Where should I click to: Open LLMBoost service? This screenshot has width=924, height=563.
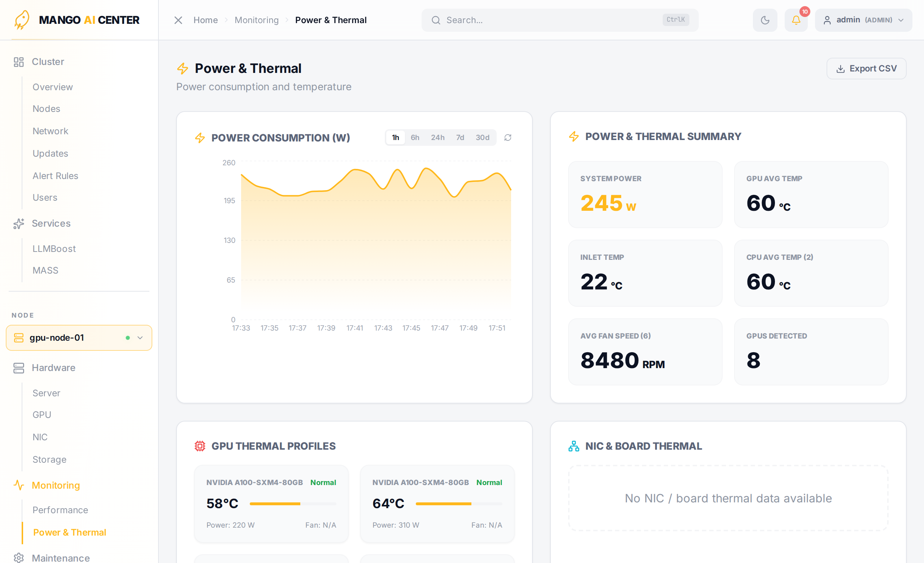(x=54, y=249)
